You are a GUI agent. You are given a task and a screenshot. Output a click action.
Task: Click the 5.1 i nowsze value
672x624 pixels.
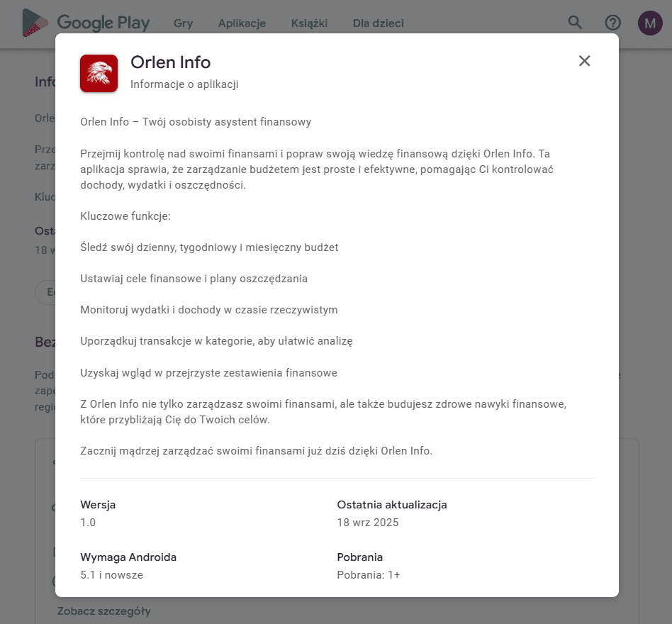pyautogui.click(x=111, y=574)
